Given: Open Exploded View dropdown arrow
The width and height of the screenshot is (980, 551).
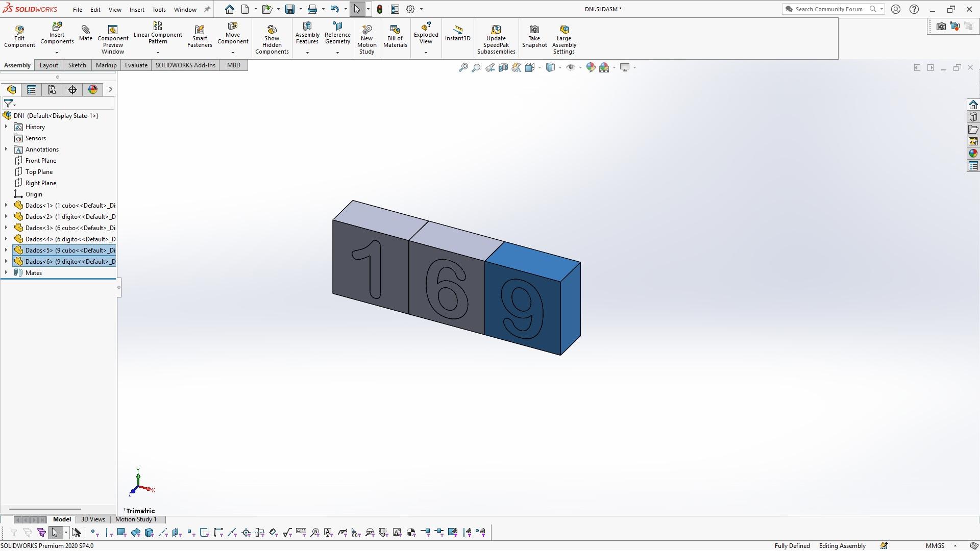Looking at the screenshot, I should pyautogui.click(x=426, y=53).
